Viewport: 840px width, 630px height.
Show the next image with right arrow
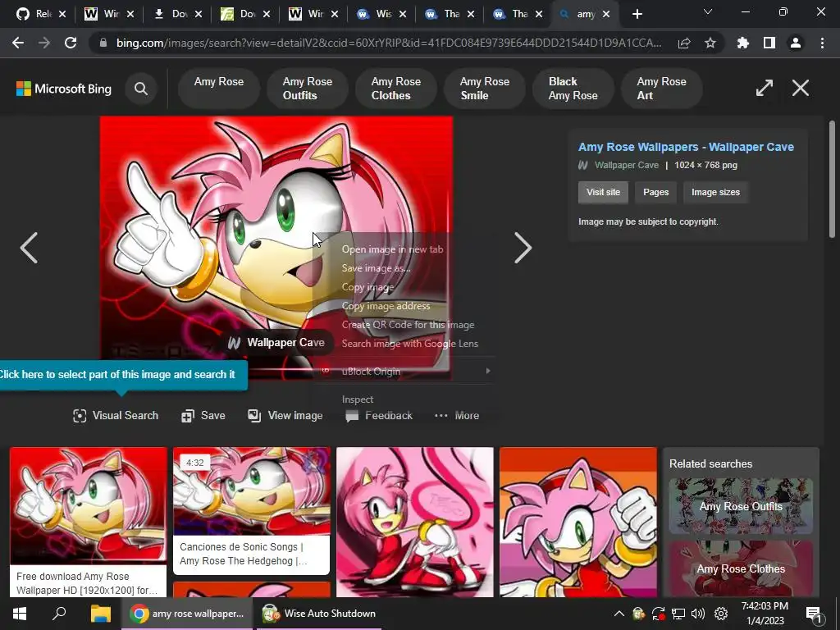(523, 248)
